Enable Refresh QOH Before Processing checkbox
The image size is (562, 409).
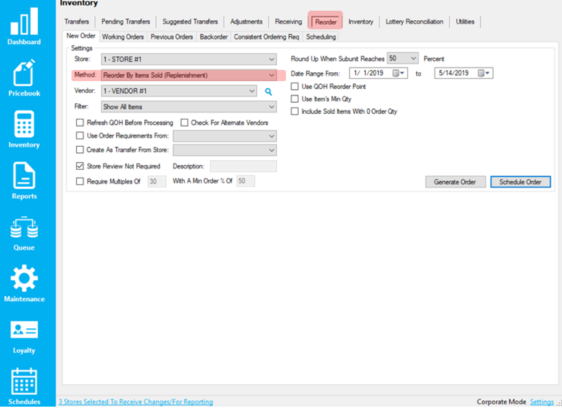[80, 123]
